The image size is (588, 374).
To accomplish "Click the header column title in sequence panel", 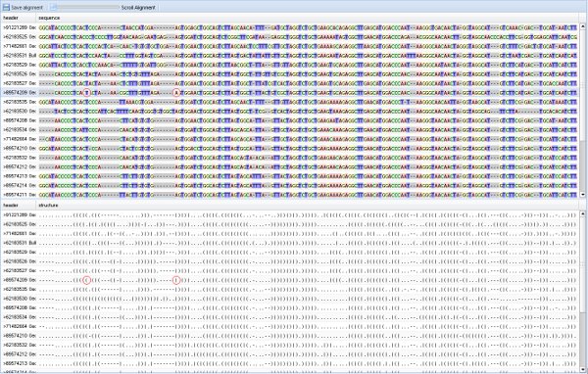I will click(11, 18).
